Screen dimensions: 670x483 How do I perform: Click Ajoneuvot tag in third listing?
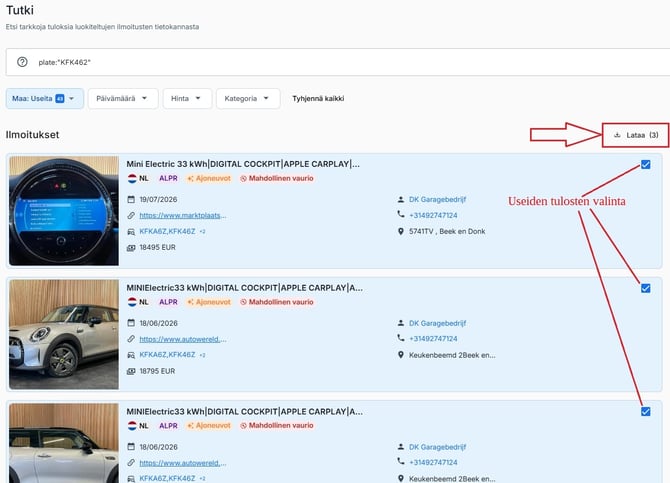point(209,425)
